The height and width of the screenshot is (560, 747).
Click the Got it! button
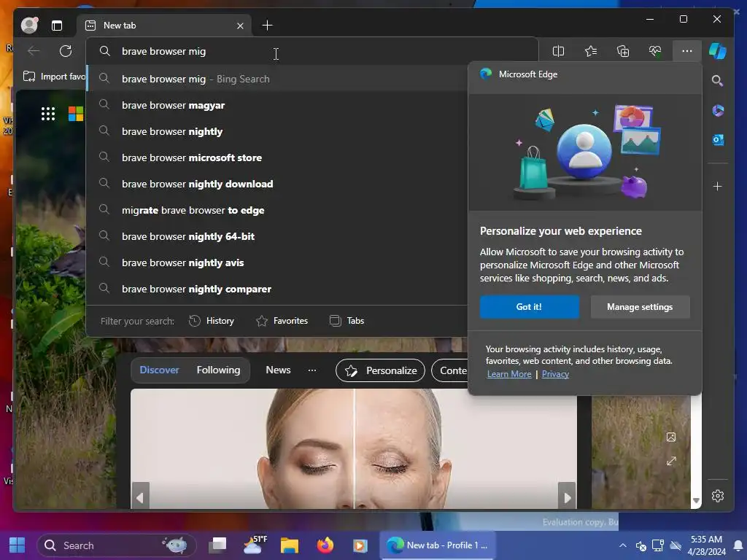point(530,307)
